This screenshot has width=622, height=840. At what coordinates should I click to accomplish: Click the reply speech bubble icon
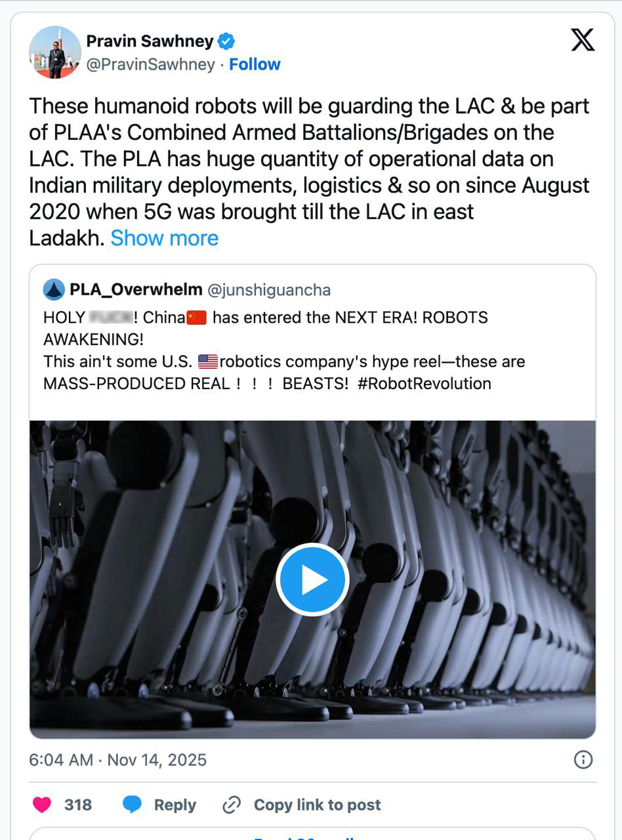133,805
